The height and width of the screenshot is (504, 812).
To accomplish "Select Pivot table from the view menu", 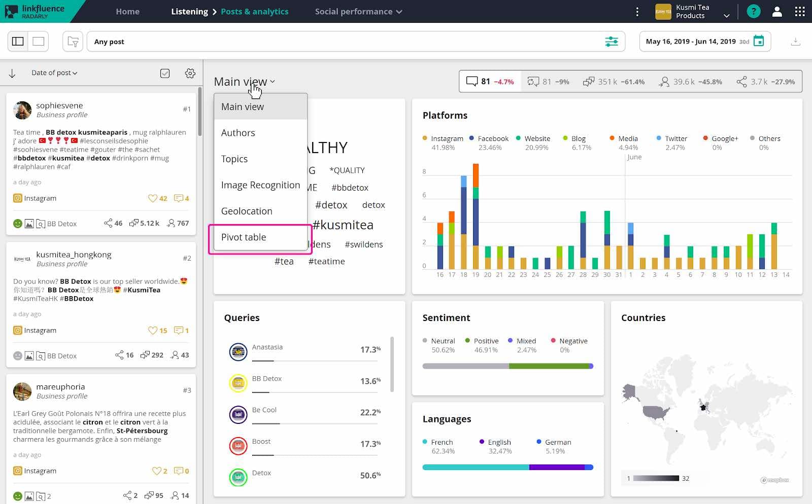I will 244,237.
